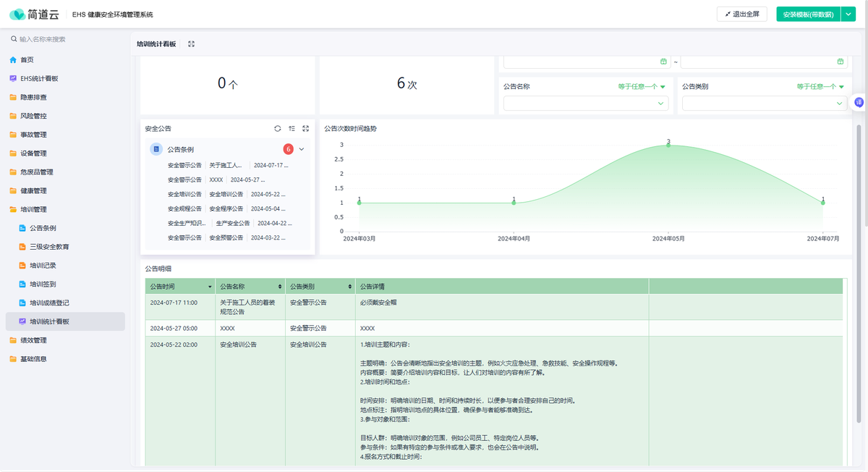Click the fullscreen icon beside 培训统计看板 title
Viewport: 868px width, 472px height.
(x=191, y=44)
